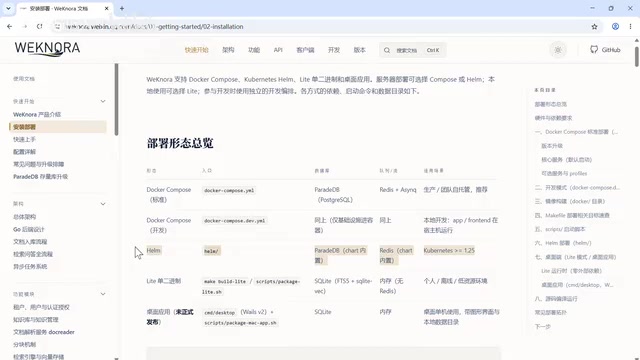Open the API top navigation tab
This screenshot has height=360, width=640.
278,50
